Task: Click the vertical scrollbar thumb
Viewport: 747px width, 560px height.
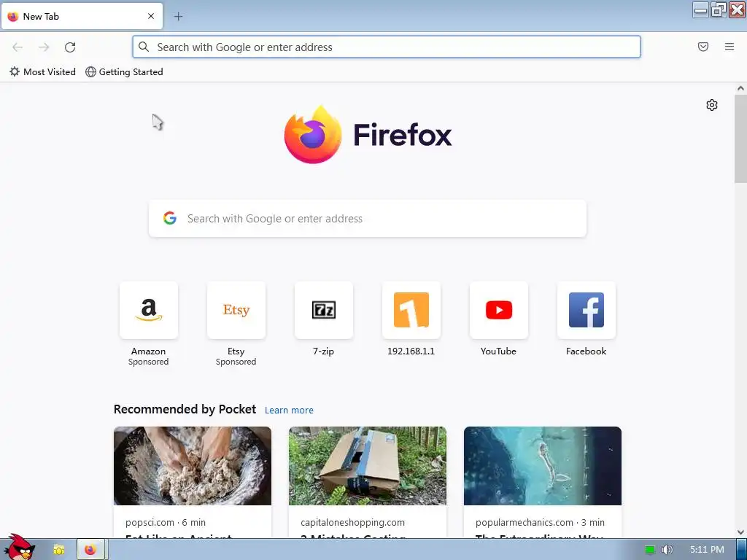Action: (740, 138)
